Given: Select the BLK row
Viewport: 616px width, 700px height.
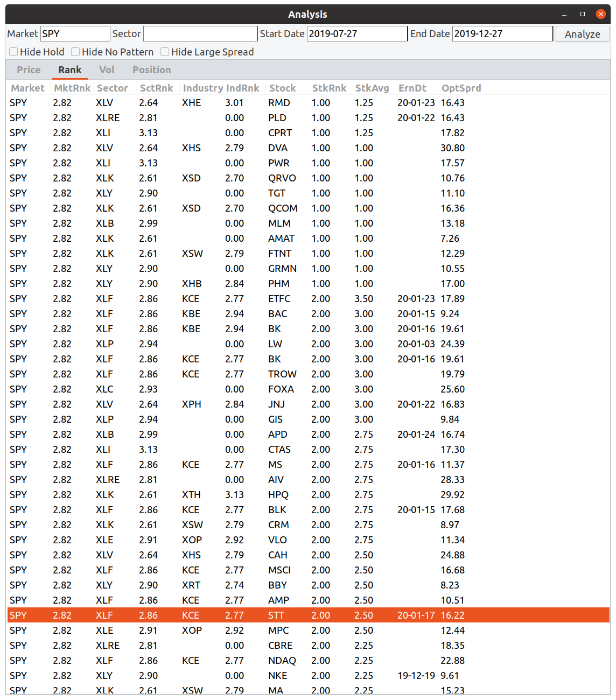Looking at the screenshot, I should (309, 510).
